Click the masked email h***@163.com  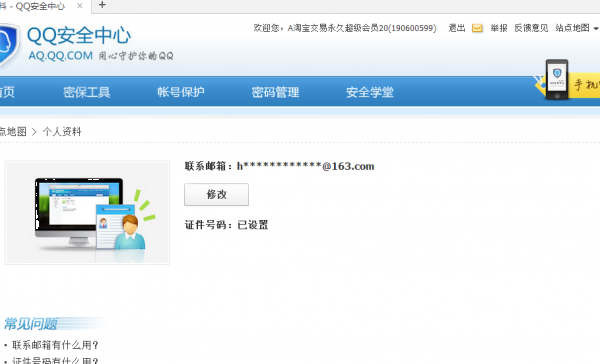coord(305,166)
